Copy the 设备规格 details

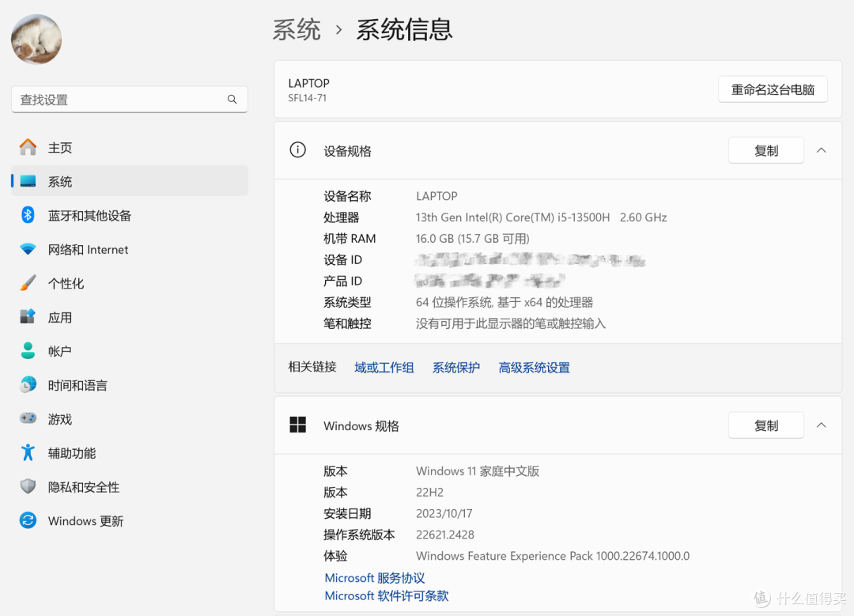pyautogui.click(x=765, y=150)
